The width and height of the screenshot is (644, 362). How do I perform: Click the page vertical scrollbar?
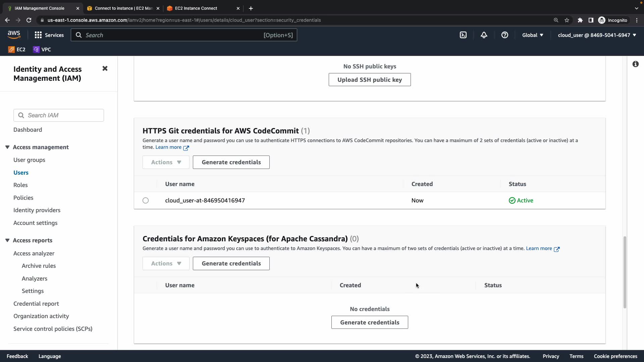625,271
